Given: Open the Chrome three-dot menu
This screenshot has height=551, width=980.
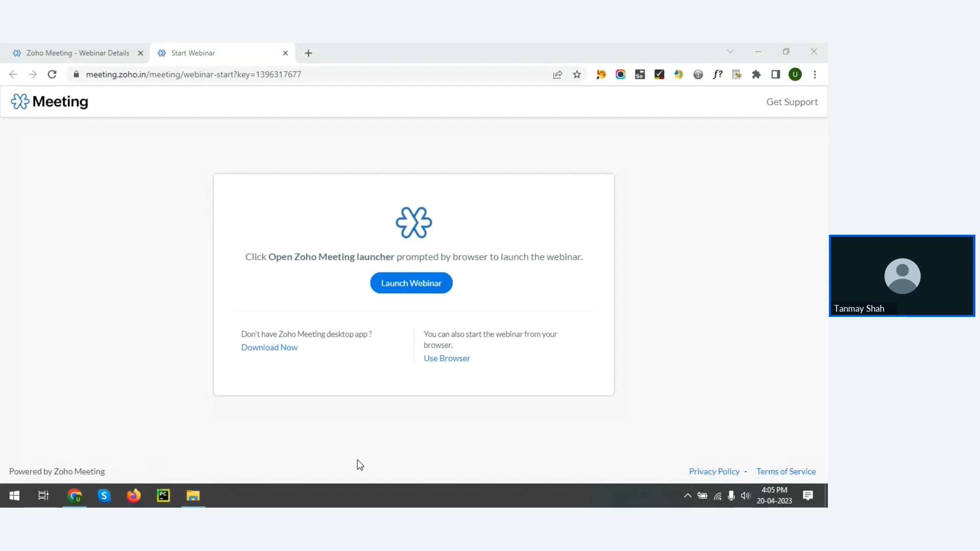Looking at the screenshot, I should [815, 74].
